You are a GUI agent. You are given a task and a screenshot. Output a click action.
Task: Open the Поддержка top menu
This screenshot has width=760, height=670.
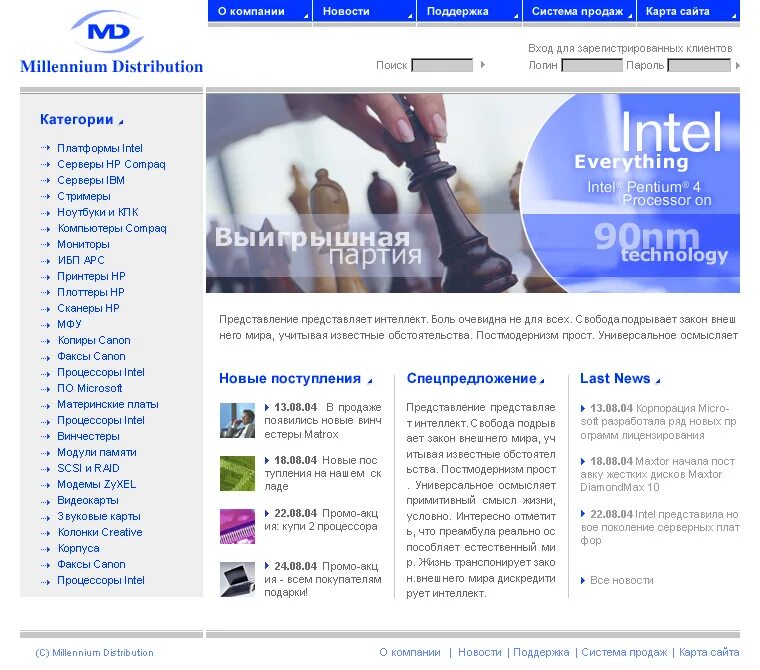[x=458, y=11]
